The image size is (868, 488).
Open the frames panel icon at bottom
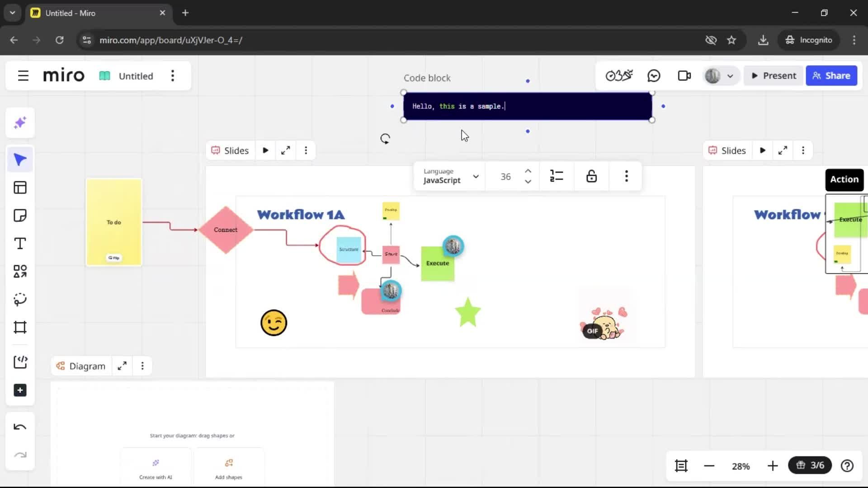[681, 466]
